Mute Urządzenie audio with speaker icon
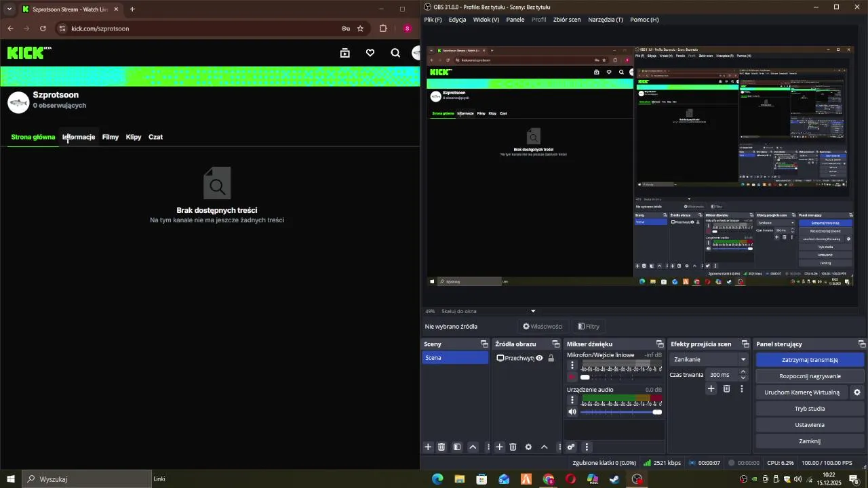Image resolution: width=868 pixels, height=488 pixels. point(572,411)
